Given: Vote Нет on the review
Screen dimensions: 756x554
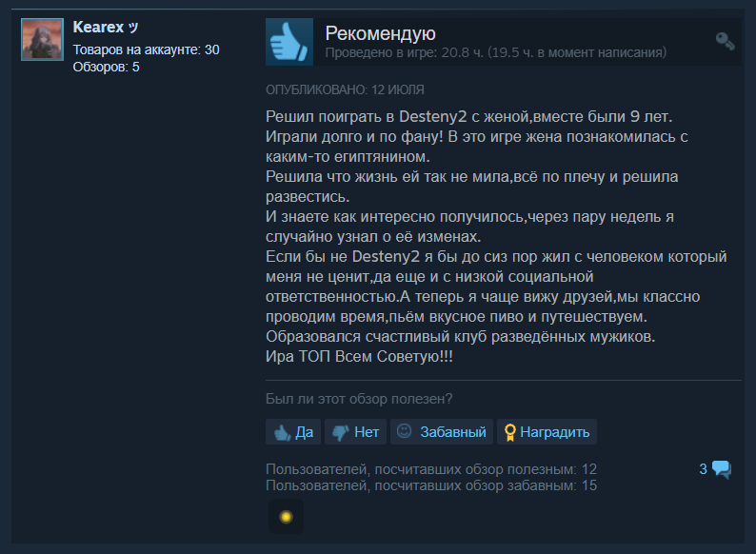Looking at the screenshot, I should pos(355,431).
